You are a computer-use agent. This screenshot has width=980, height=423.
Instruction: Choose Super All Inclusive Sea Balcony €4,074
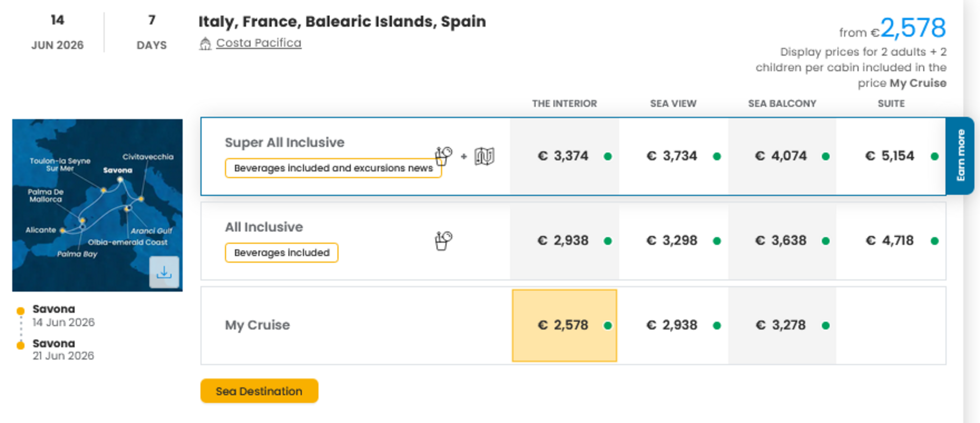[782, 156]
